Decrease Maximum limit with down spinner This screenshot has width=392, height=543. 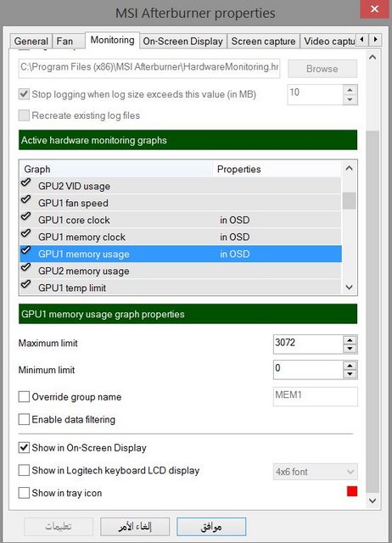click(x=350, y=349)
